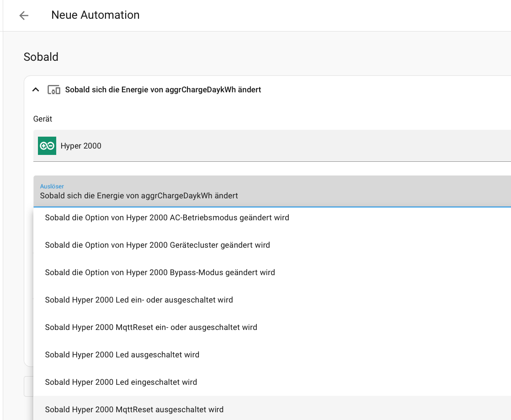Image resolution: width=511 pixels, height=420 pixels.
Task: Select Led ausgeschaltet wird trigger
Action: point(272,355)
